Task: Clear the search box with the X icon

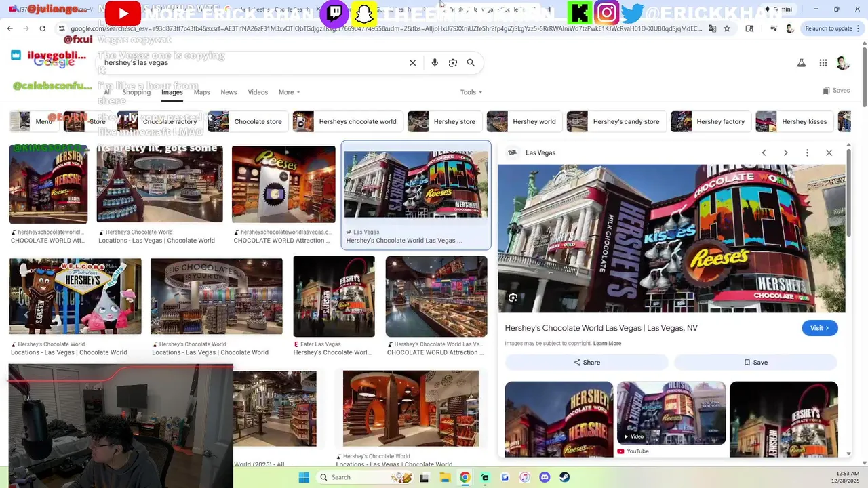Action: point(412,62)
